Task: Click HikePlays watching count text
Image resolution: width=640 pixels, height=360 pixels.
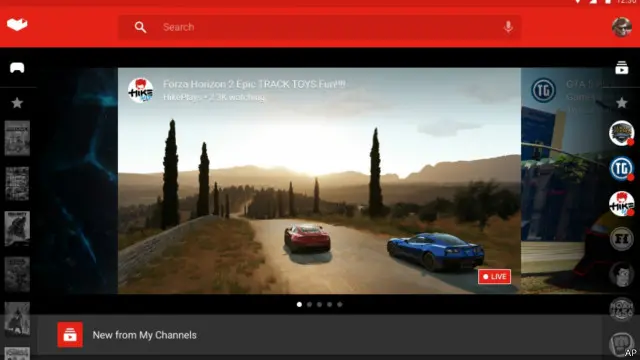Action: coord(214,97)
